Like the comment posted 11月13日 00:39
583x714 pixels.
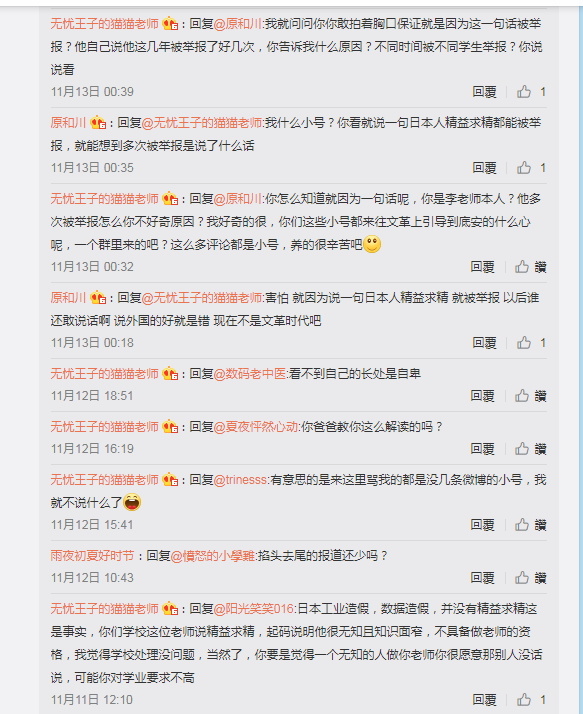coord(531,92)
